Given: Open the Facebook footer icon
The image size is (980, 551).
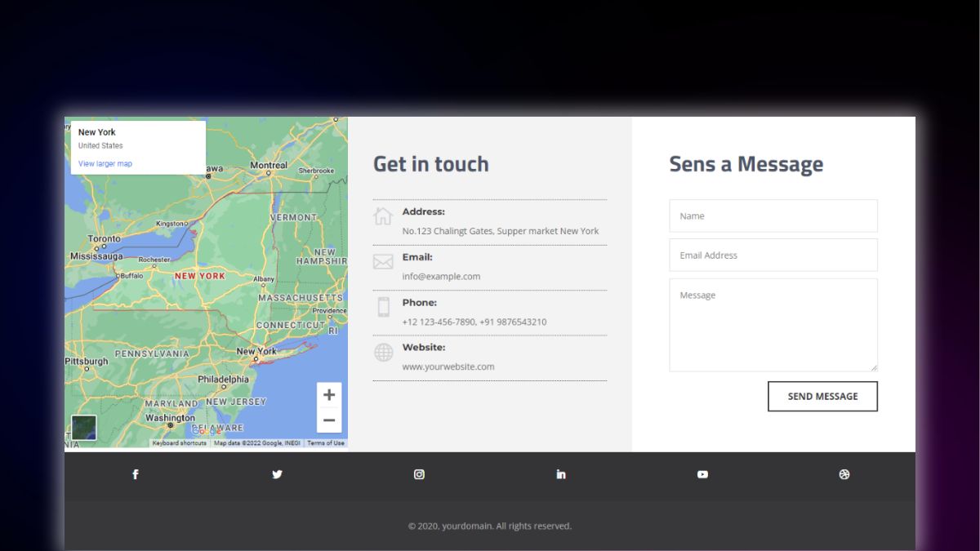Looking at the screenshot, I should tap(136, 474).
